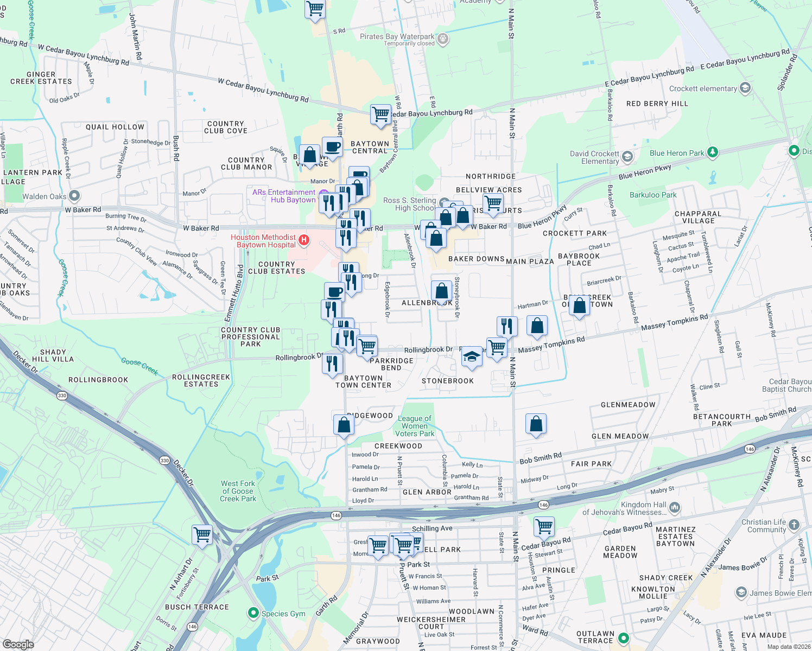Image resolution: width=812 pixels, height=651 pixels.
Task: Select the restaurant fork-and-knife marker on W Baker Rd
Action: (360, 217)
